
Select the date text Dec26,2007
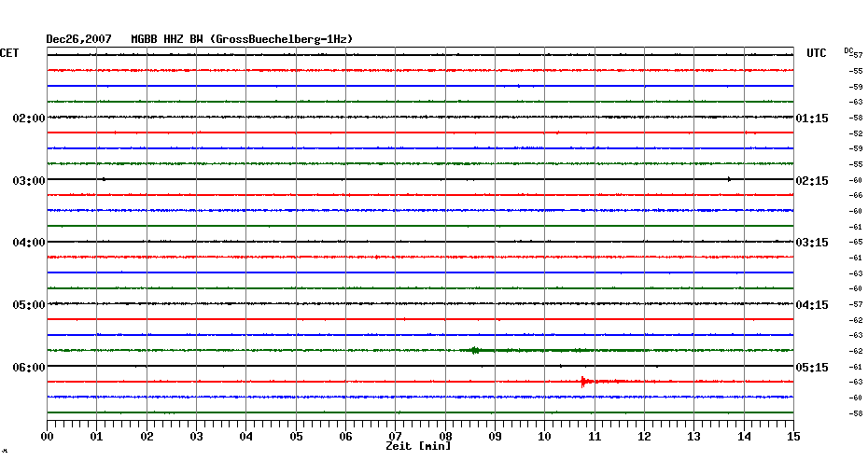[x=78, y=39]
